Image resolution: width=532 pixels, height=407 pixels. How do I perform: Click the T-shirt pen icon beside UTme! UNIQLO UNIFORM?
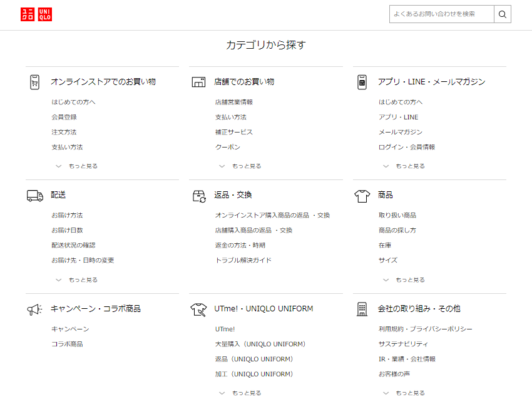coord(198,308)
